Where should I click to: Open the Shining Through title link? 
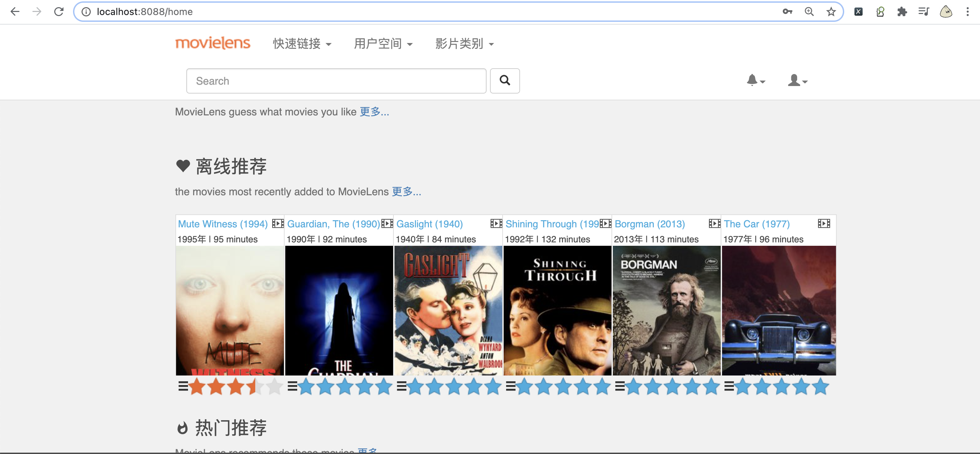pyautogui.click(x=552, y=224)
